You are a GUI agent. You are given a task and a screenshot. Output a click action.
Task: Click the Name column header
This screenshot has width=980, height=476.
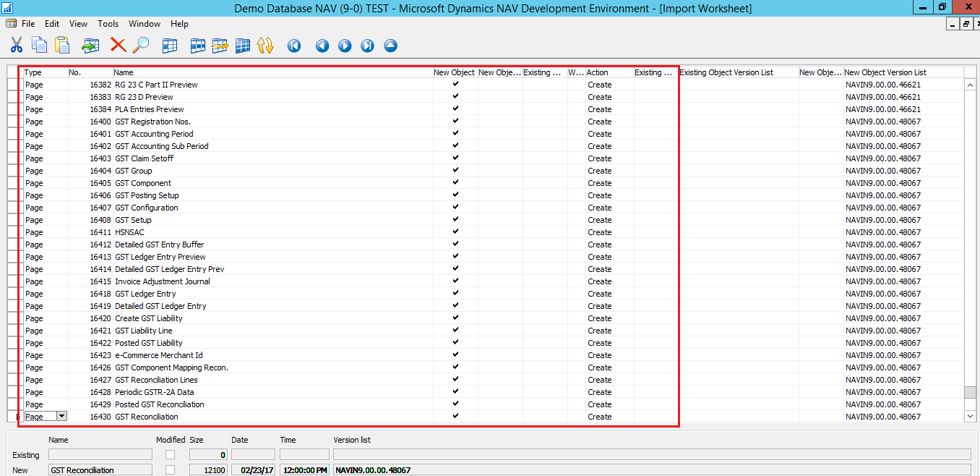click(272, 72)
